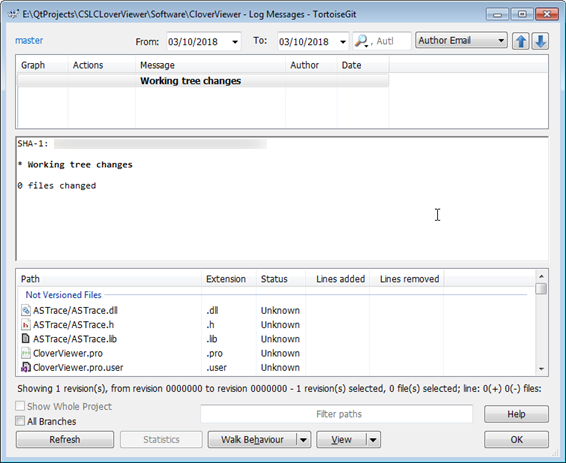Click the OK button
Image resolution: width=566 pixels, height=463 pixels.
(516, 440)
